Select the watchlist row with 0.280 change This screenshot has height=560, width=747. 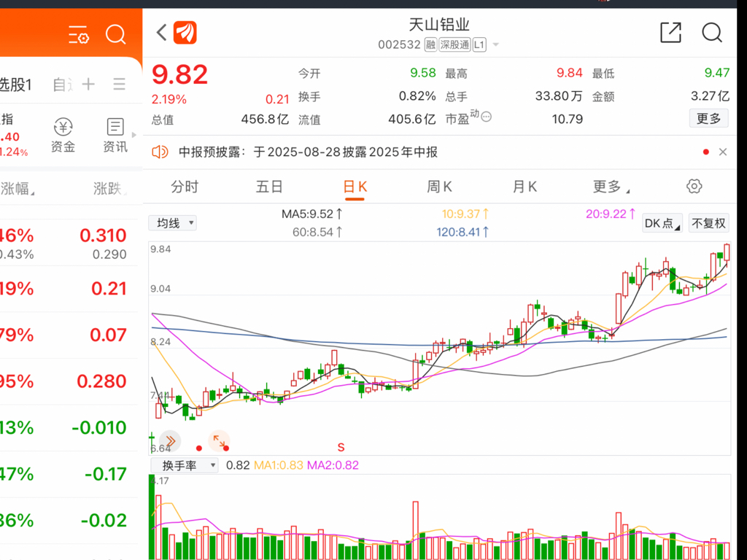point(69,381)
